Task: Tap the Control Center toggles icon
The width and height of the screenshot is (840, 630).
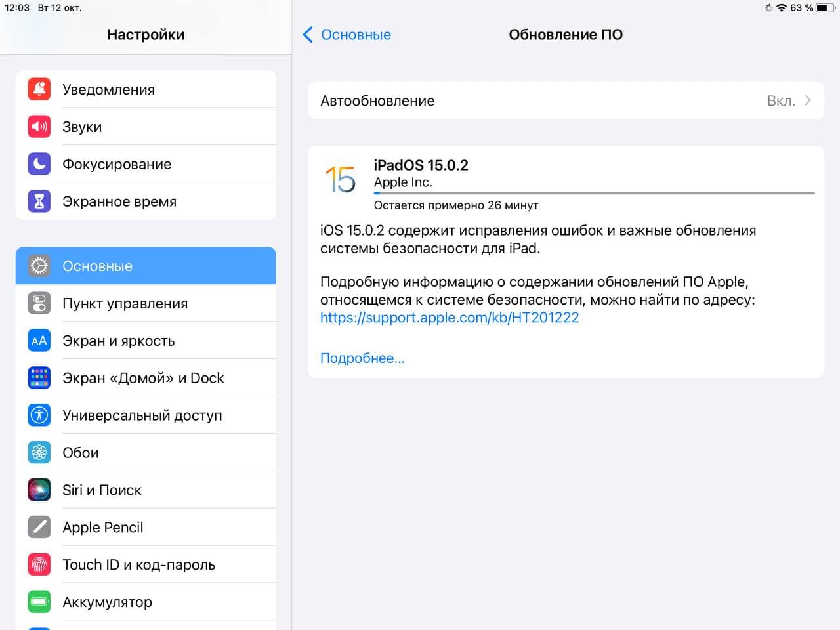Action: pos(39,303)
